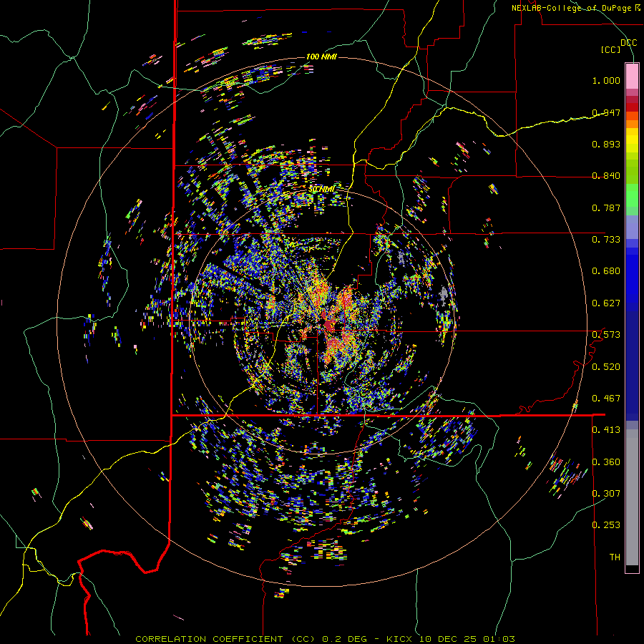Click the DCC product label
Viewport: 644px width, 644px height.
coord(628,43)
